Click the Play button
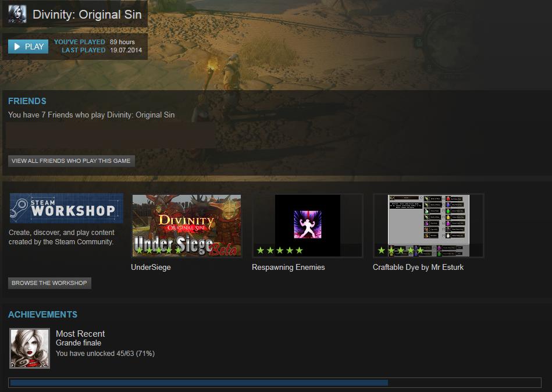This screenshot has height=392, width=552. click(x=28, y=47)
